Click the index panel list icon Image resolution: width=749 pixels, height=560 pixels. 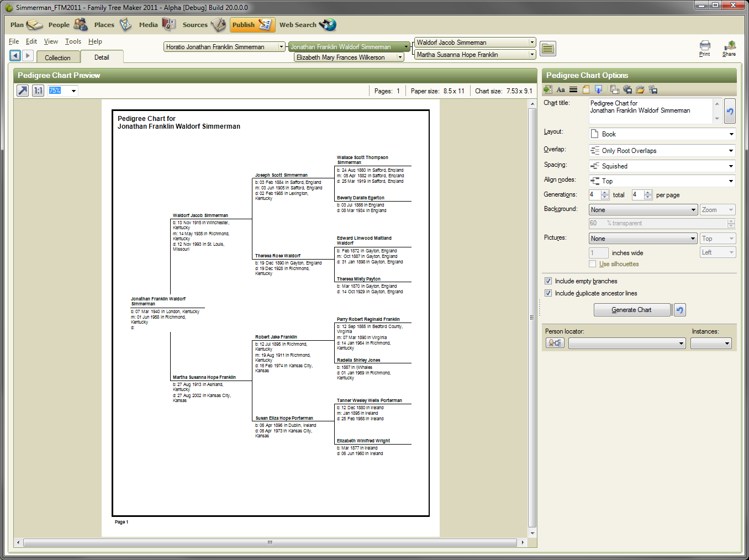[x=547, y=49]
